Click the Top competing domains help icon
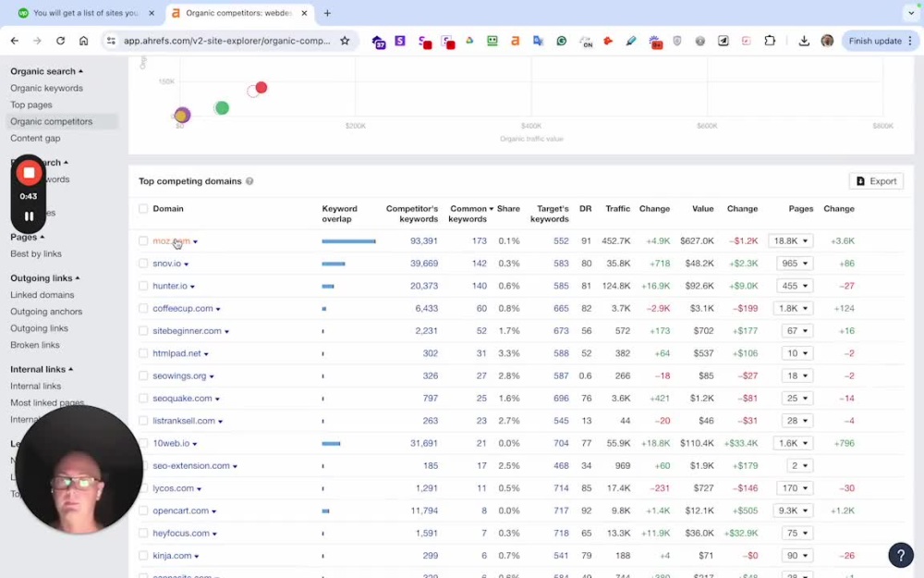 point(249,181)
